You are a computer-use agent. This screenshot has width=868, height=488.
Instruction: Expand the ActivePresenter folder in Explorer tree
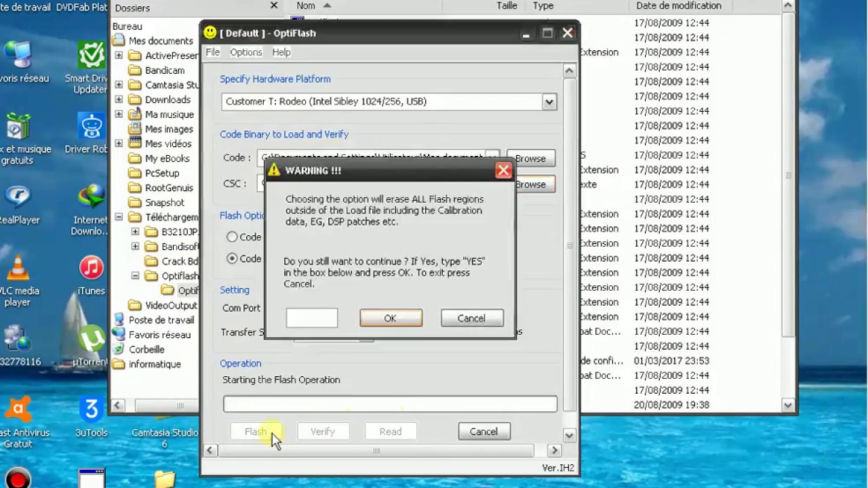(x=119, y=56)
